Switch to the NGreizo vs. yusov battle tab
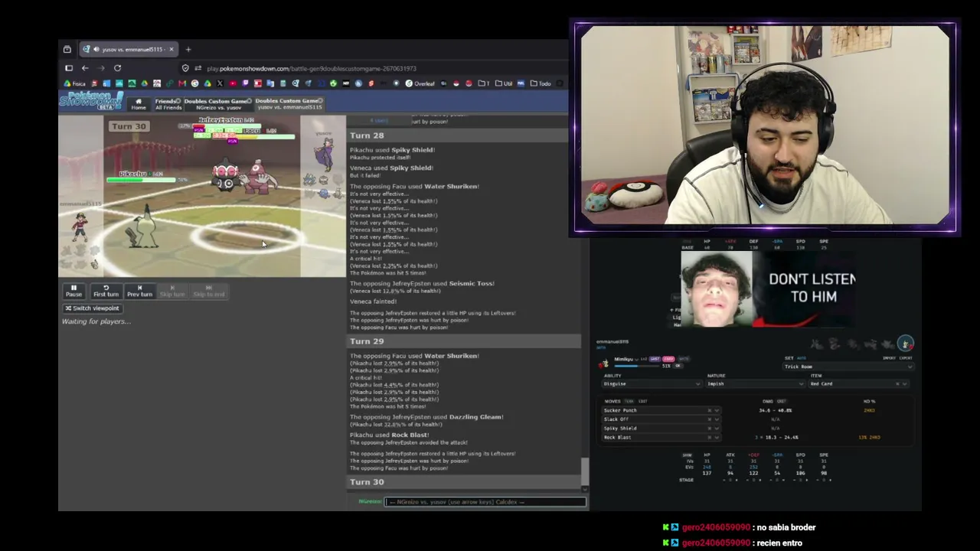This screenshot has height=551, width=980. pyautogui.click(x=218, y=104)
